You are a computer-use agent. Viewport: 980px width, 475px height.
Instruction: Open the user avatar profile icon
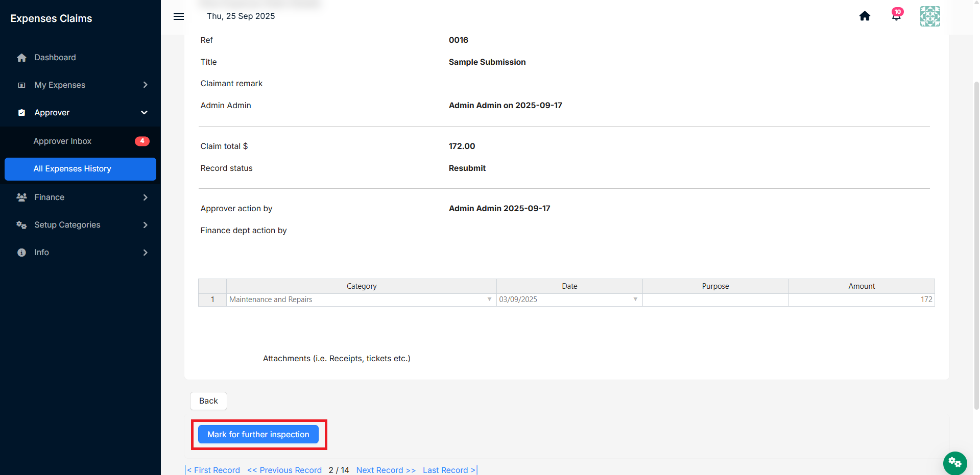tap(930, 16)
